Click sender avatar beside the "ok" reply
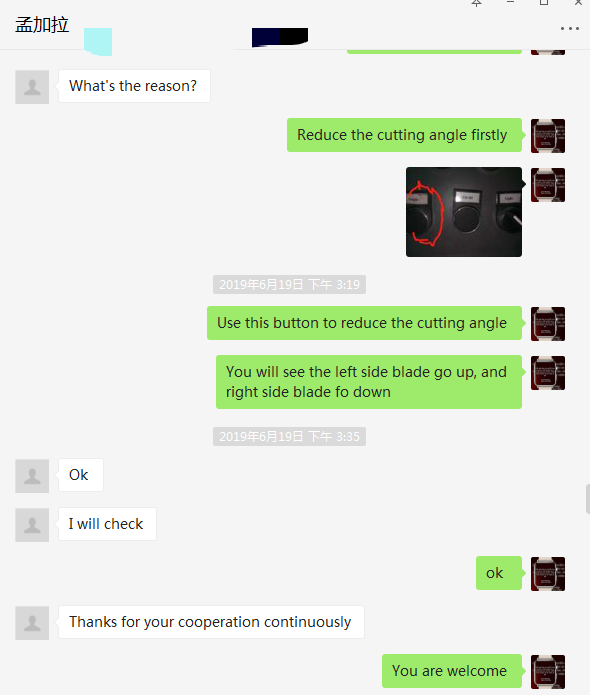The image size is (590, 695). [x=548, y=574]
